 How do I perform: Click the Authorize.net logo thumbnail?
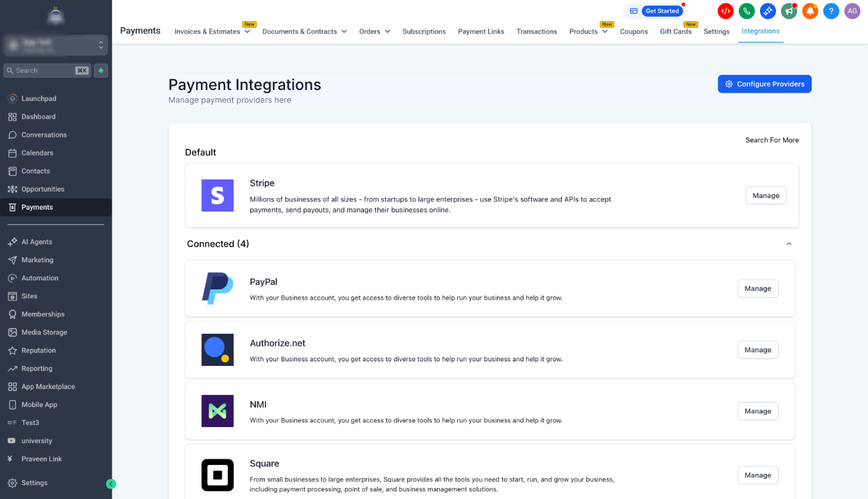[x=217, y=350]
